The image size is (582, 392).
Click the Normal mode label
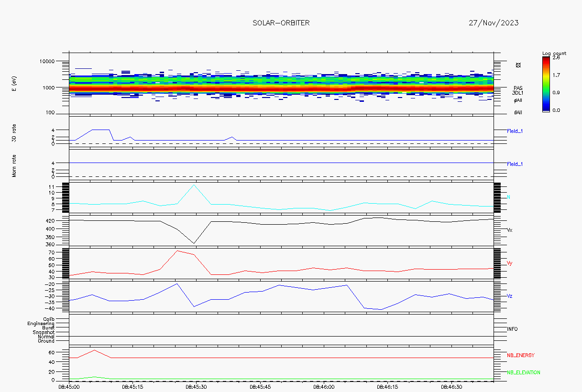point(46,337)
